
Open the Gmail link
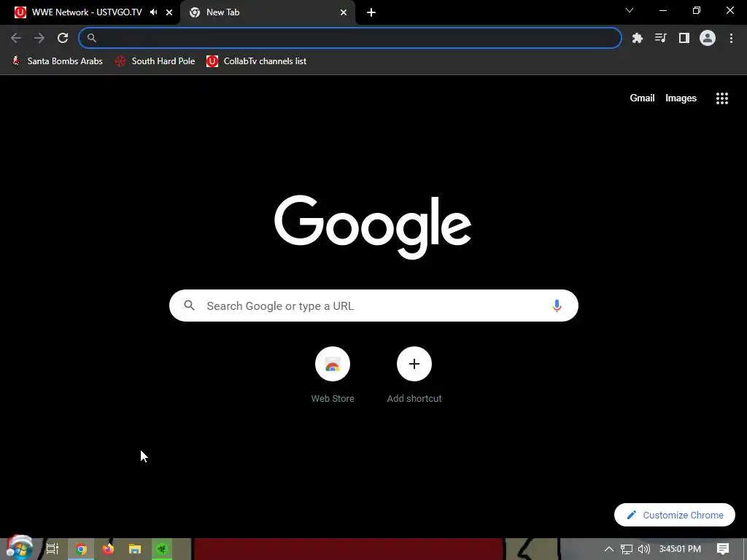(642, 98)
